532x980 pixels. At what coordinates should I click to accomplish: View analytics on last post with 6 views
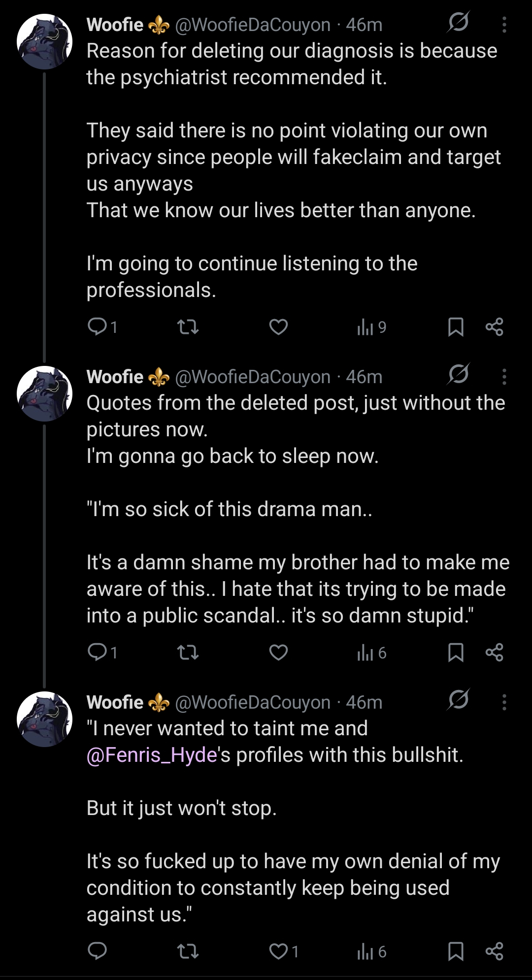pos(371,951)
